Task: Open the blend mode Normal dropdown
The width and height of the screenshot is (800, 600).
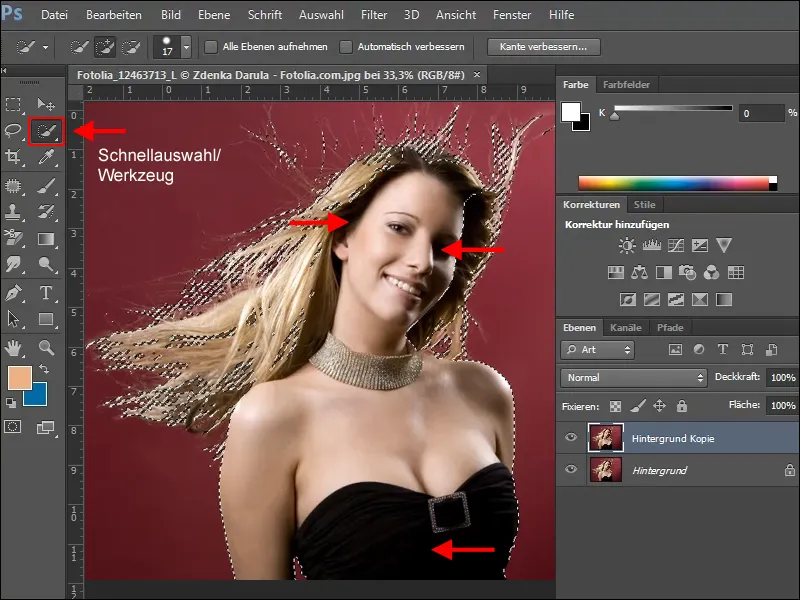Action: (x=634, y=378)
